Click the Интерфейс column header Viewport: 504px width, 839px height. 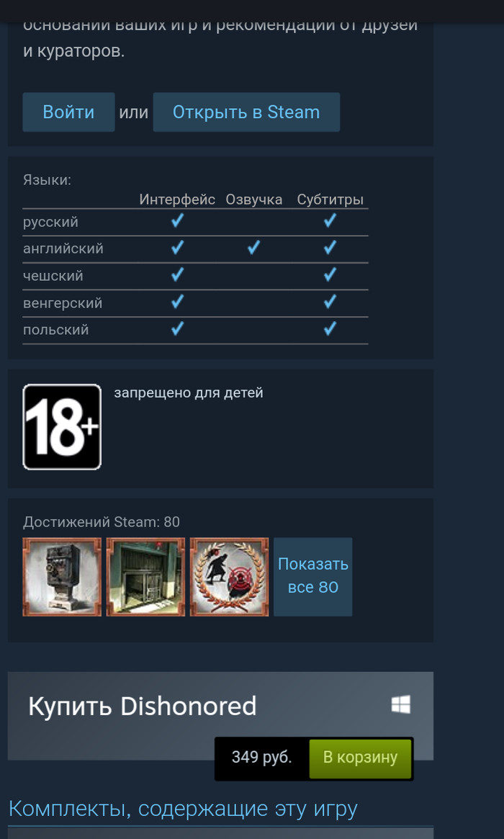[177, 199]
